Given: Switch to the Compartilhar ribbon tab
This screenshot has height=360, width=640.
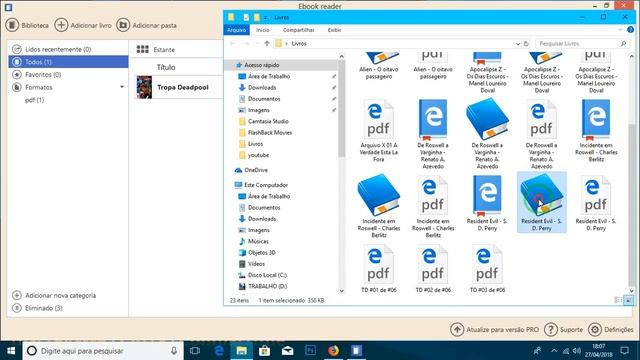Looking at the screenshot, I should pos(298,30).
